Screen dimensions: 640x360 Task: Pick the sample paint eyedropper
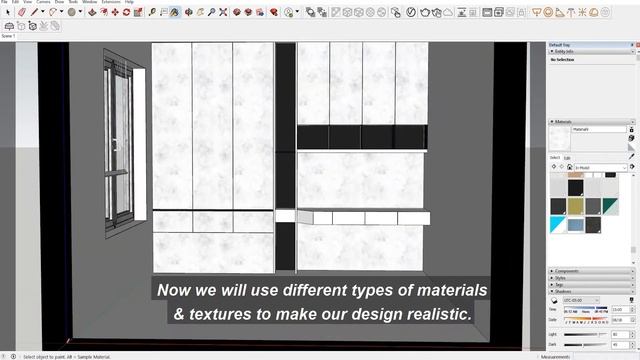pos(631,156)
